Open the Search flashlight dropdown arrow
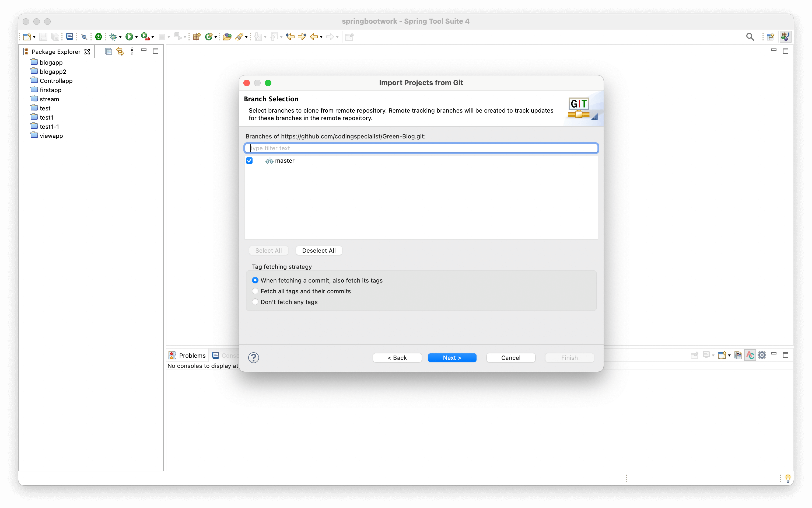The height and width of the screenshot is (508, 812). coord(247,37)
